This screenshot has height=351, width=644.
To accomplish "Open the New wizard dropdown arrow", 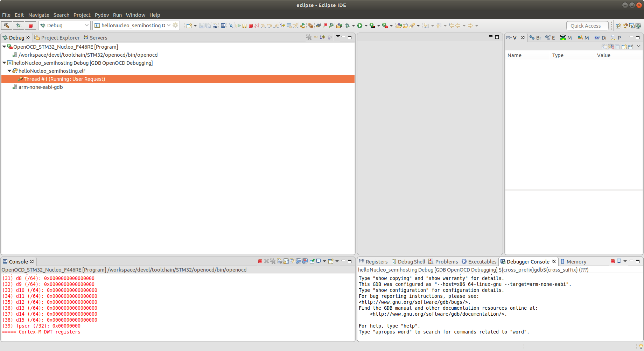I will [x=195, y=26].
